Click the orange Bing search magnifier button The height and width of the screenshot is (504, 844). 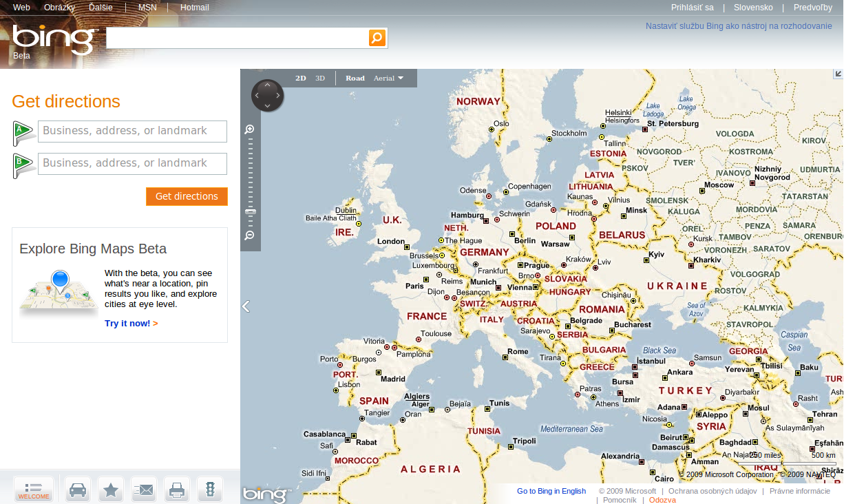click(377, 38)
